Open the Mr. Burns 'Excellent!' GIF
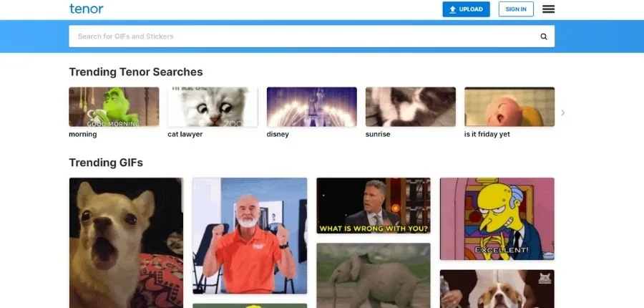Viewport: 644px width, 308px height. pyautogui.click(x=497, y=218)
